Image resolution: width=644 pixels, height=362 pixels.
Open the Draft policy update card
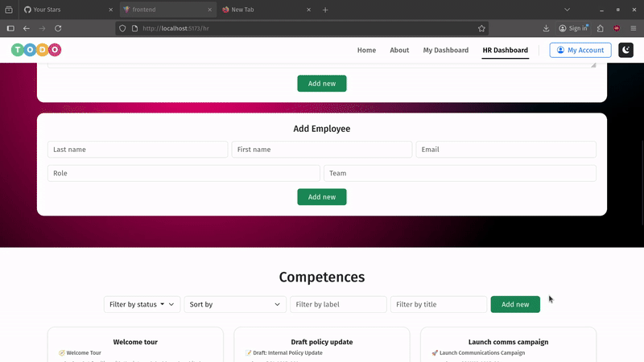322,345
